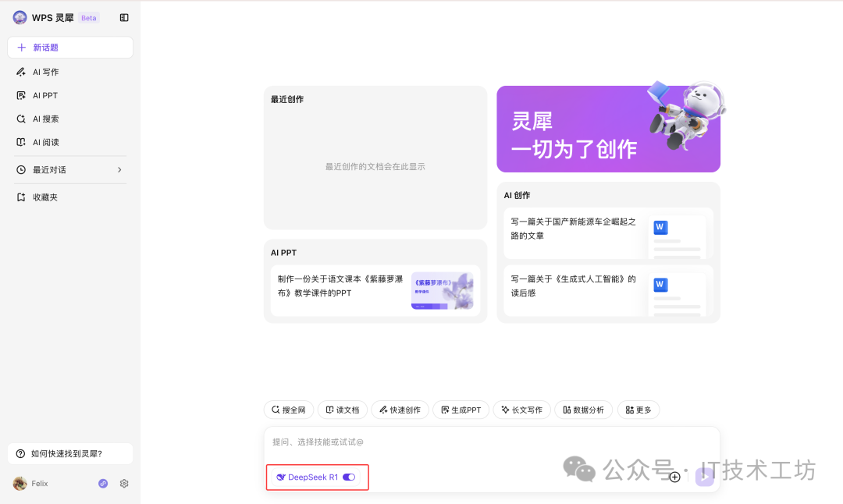
Task: Open 更多 for additional skills
Action: [638, 409]
